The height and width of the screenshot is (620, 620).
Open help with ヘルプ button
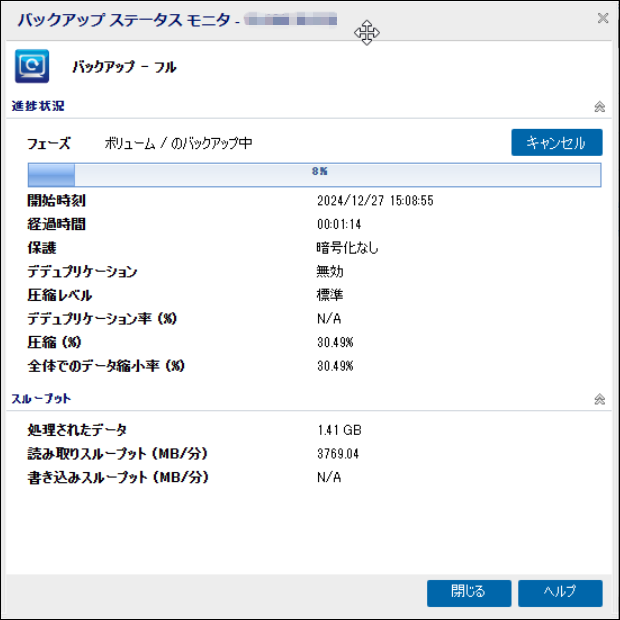[560, 592]
